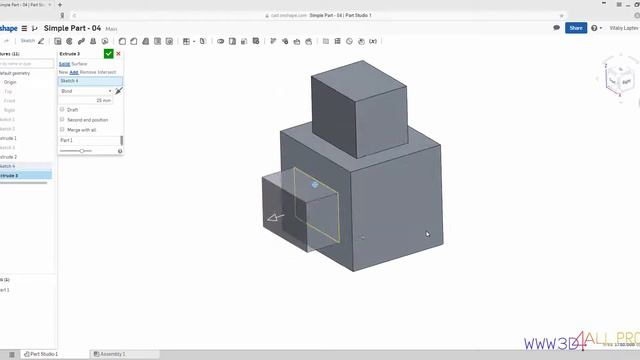
Task: Click the Sketch tool in toolbar
Action: (x=32, y=41)
